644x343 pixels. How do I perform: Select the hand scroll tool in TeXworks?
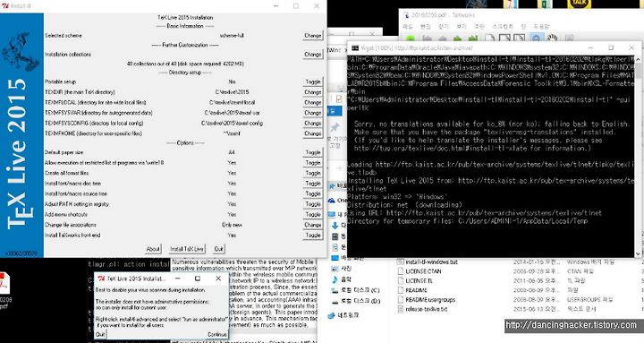pos(552,38)
